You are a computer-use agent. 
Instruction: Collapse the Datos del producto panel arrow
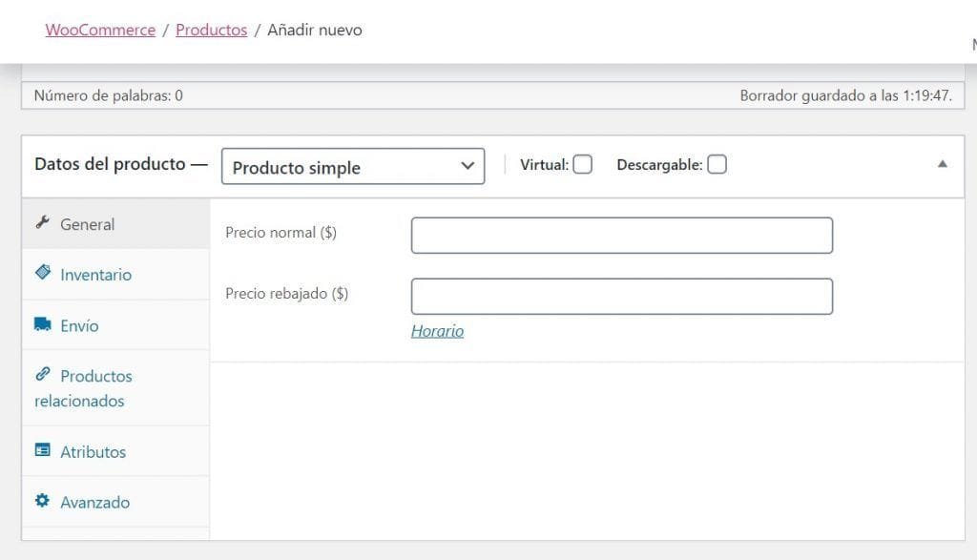942,164
